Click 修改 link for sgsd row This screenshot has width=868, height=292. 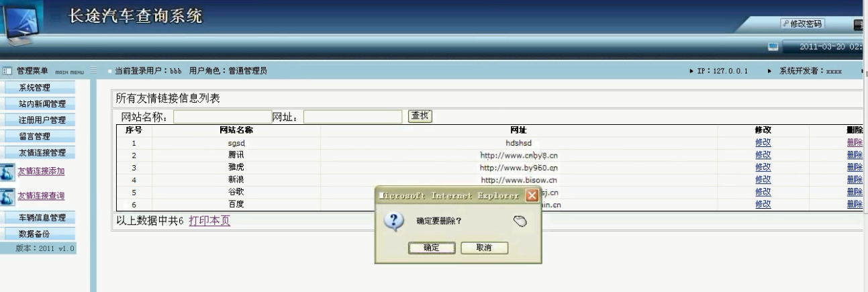tap(763, 142)
